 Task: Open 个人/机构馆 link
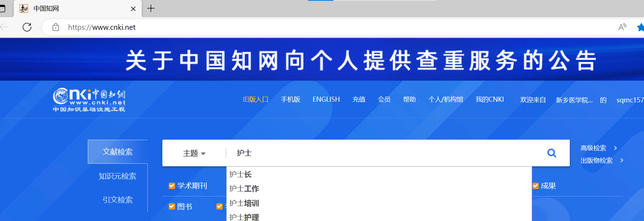click(x=446, y=99)
